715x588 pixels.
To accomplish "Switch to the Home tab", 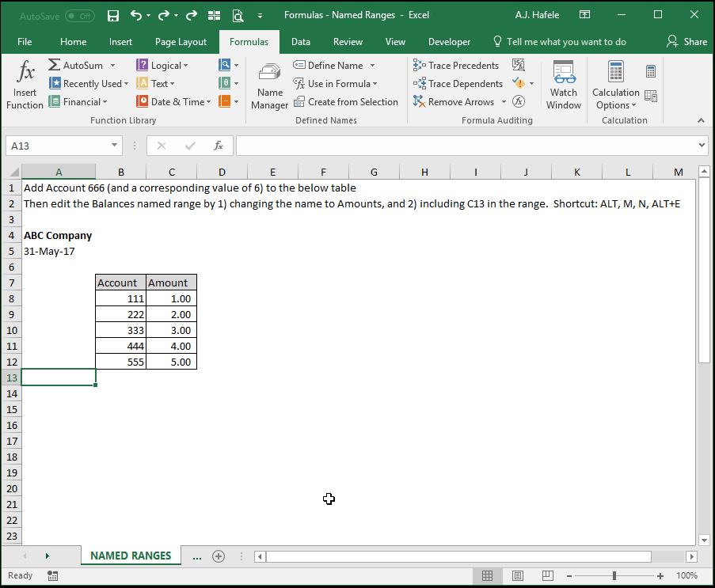I will 73,42.
